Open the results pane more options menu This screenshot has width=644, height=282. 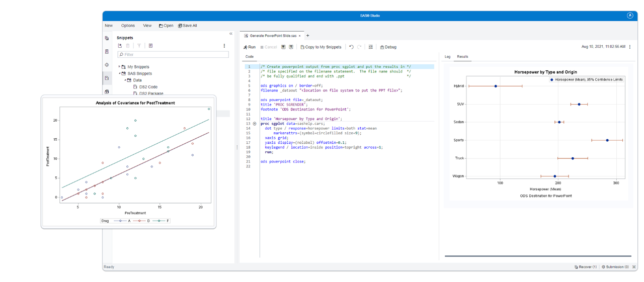(630, 47)
